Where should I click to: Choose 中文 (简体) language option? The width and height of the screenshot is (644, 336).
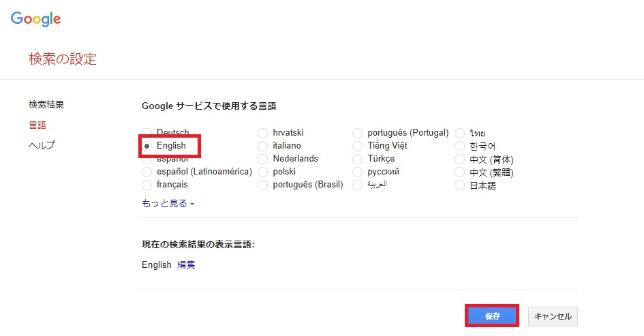460,159
